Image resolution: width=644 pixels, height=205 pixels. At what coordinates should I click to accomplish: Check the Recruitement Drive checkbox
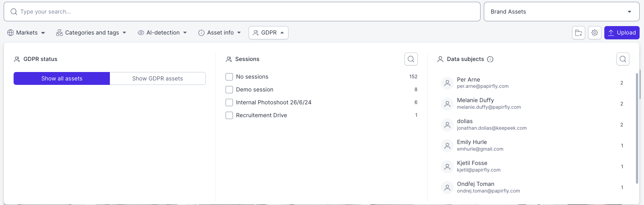coord(229,115)
